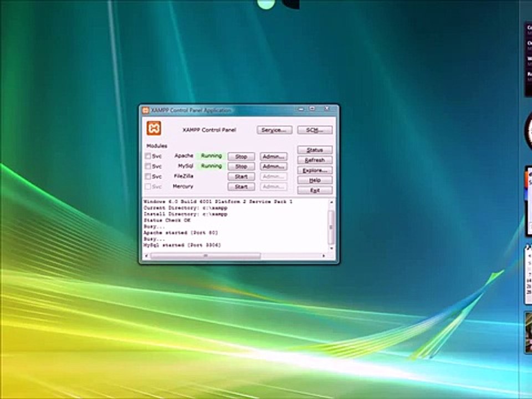Open the Service... dialog
This screenshot has width=532, height=399.
click(274, 130)
